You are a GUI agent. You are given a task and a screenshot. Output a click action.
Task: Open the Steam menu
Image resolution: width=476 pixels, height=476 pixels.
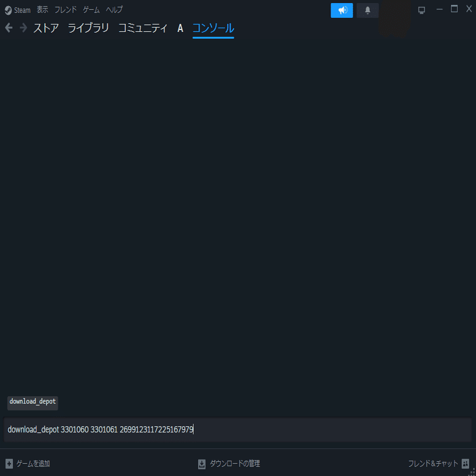[x=22, y=10]
